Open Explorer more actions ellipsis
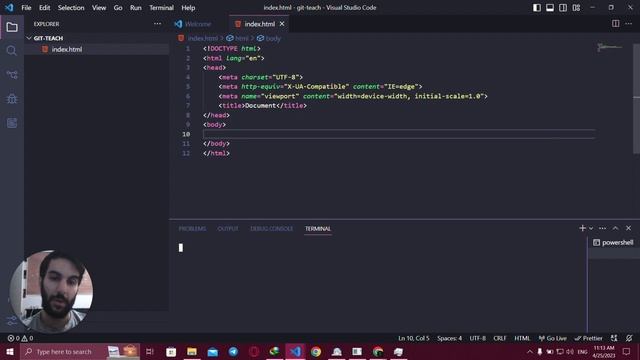 point(158,24)
